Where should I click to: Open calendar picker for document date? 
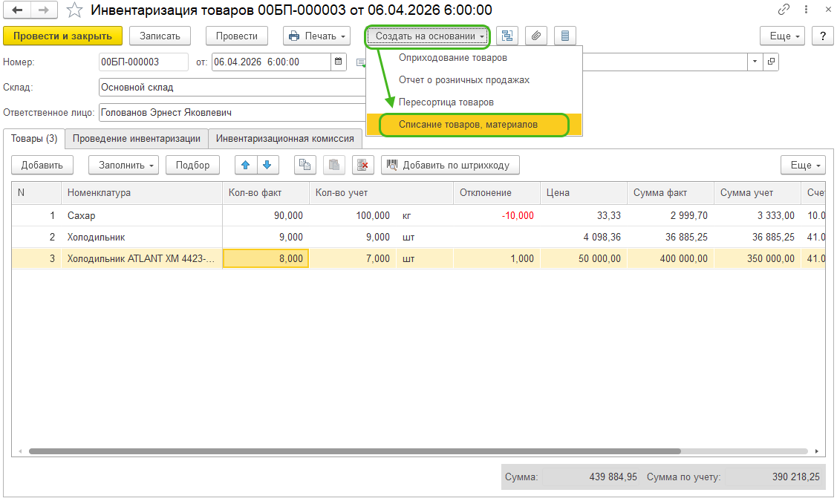(x=339, y=62)
